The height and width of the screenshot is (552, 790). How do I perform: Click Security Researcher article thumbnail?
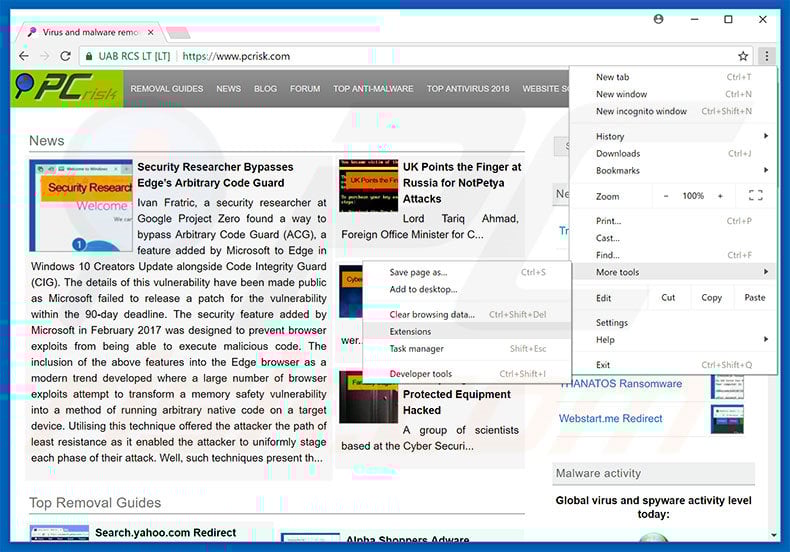coord(81,205)
